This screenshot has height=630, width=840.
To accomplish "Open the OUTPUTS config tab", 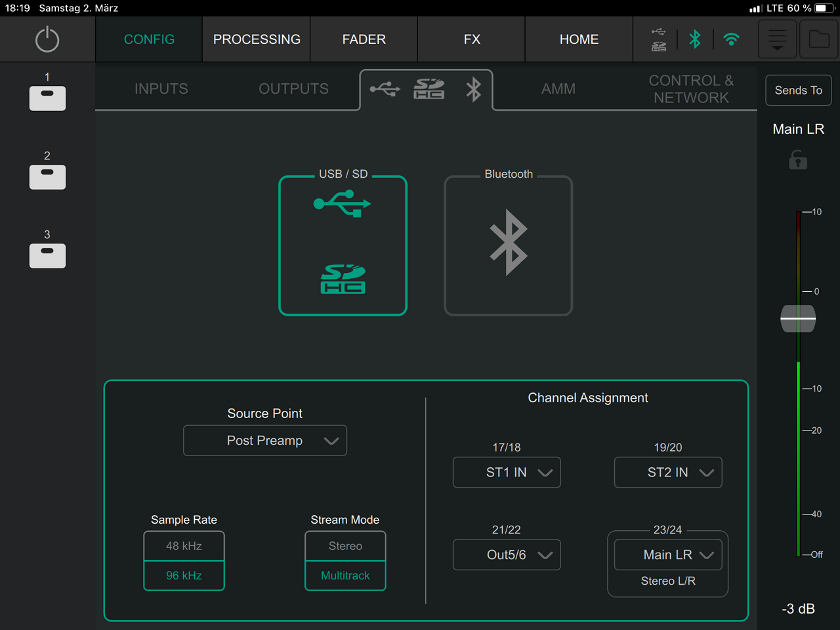I will click(x=293, y=89).
